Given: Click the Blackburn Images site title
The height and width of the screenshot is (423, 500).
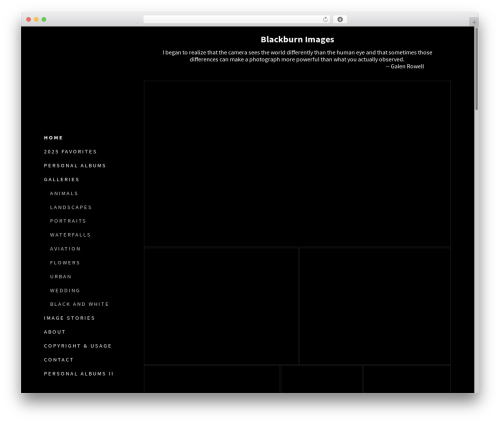Looking at the screenshot, I should tap(297, 40).
